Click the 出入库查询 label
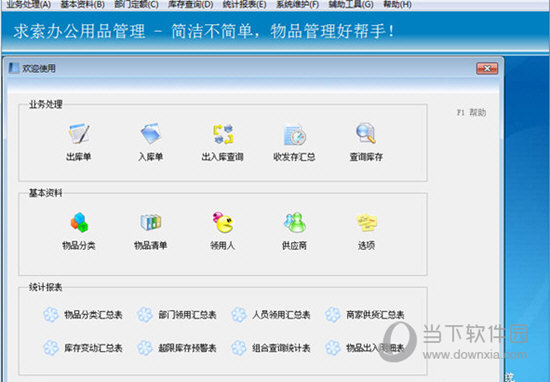 [x=223, y=156]
